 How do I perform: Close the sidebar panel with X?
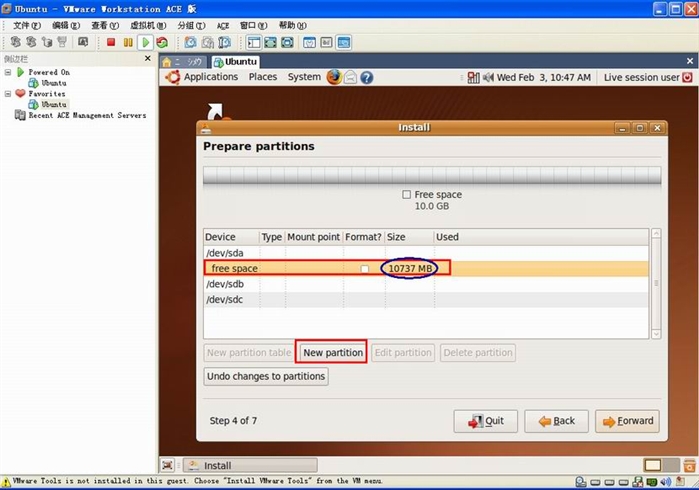click(148, 58)
